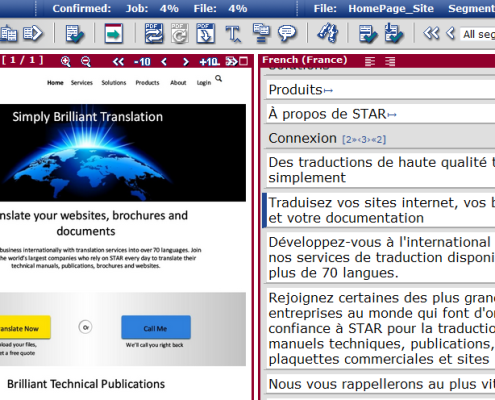495x400 pixels.
Task: Click About in the previewed site menu
Action: [x=178, y=83]
